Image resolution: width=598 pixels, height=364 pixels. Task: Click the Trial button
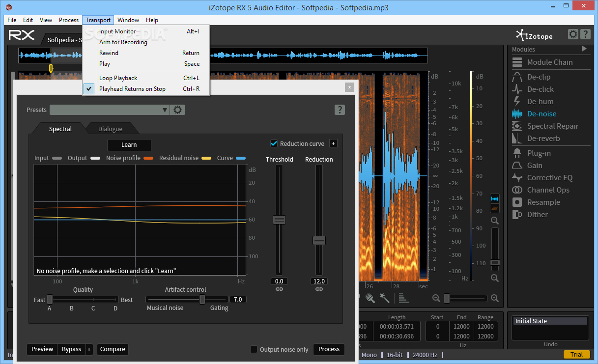pos(576,354)
